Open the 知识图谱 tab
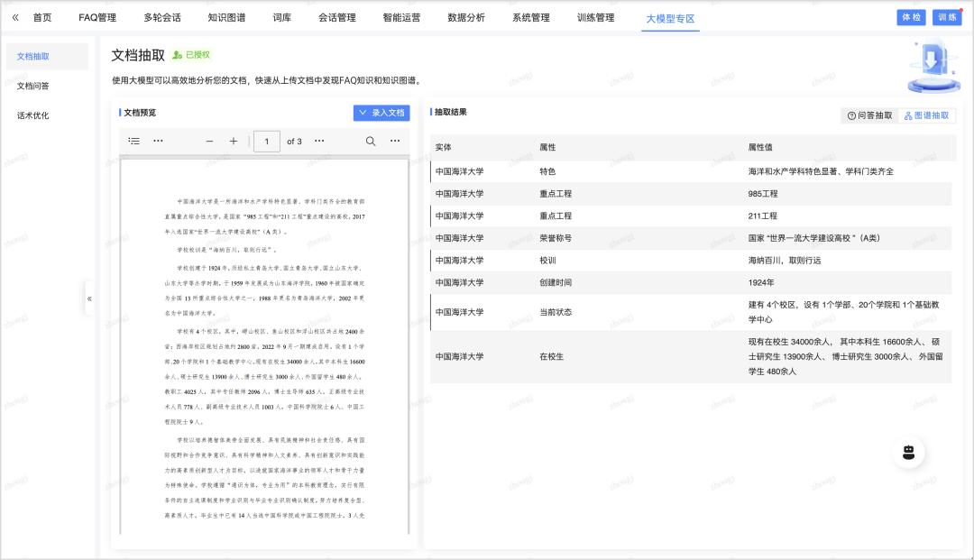The width and height of the screenshot is (974, 560). (226, 17)
